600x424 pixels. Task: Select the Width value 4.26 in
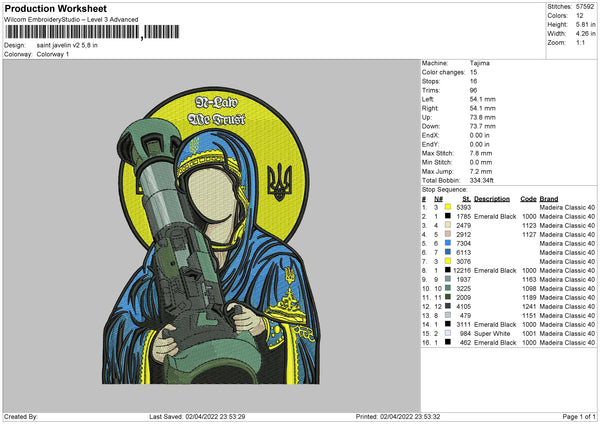pos(585,34)
